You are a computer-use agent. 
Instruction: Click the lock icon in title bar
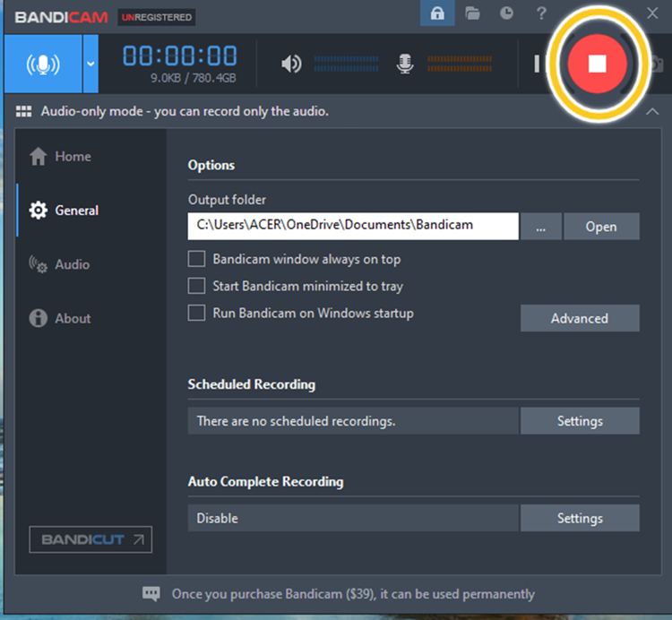point(437,13)
